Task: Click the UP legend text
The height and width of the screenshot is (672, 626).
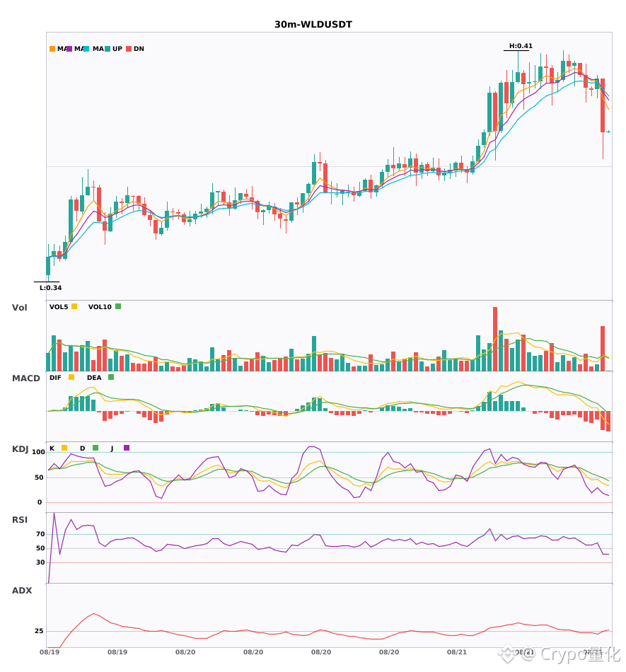Action: (x=117, y=49)
